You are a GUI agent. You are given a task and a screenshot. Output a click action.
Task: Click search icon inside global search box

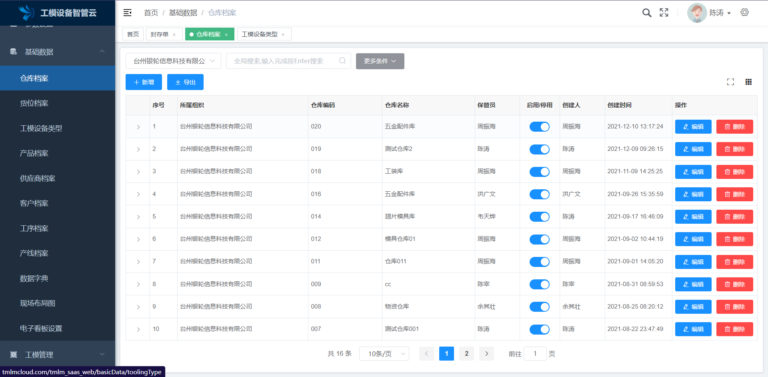tap(342, 61)
